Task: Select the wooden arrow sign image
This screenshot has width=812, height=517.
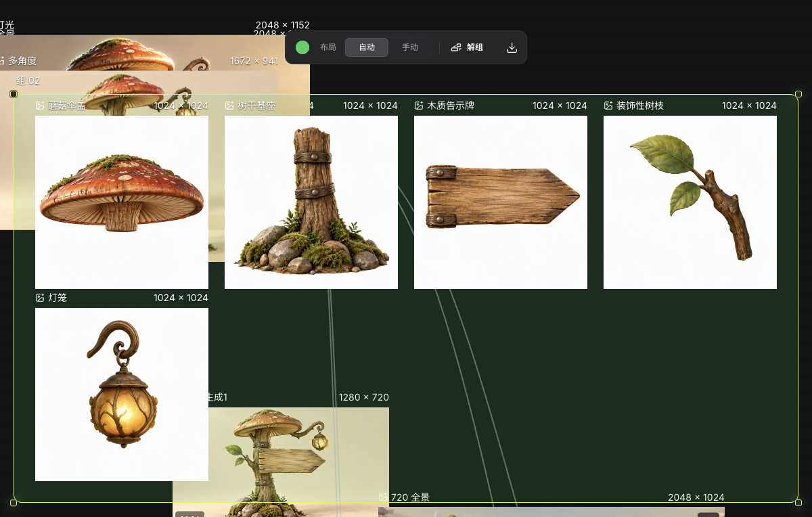Action: [501, 202]
